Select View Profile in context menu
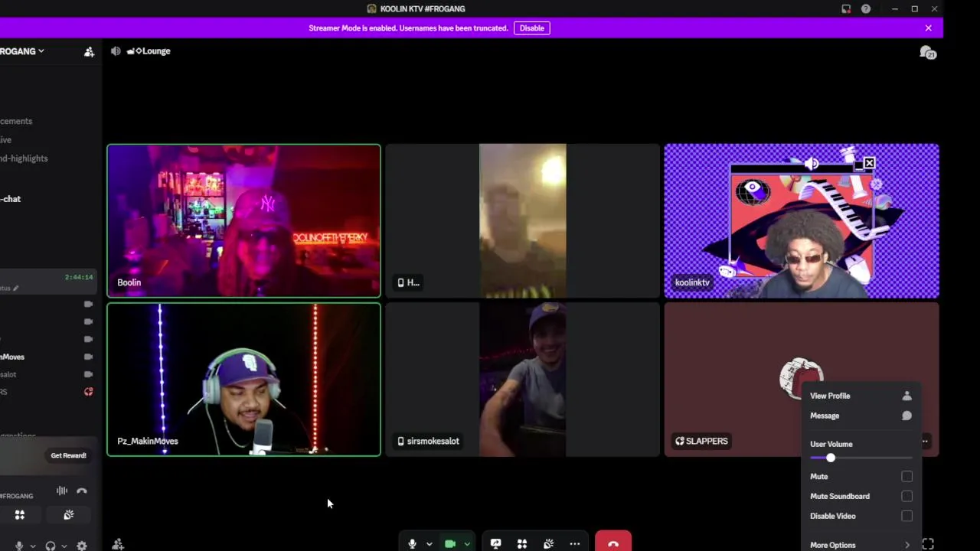Viewport: 980px width, 551px height. [x=861, y=396]
